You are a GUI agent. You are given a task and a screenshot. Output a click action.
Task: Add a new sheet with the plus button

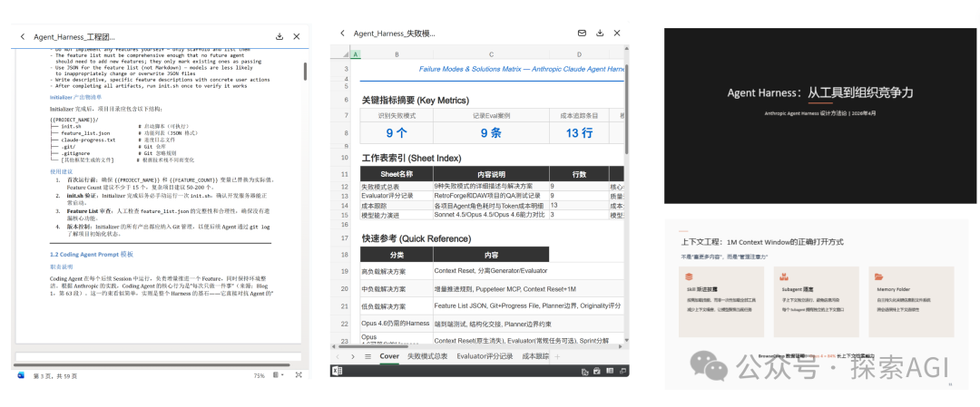point(557,356)
